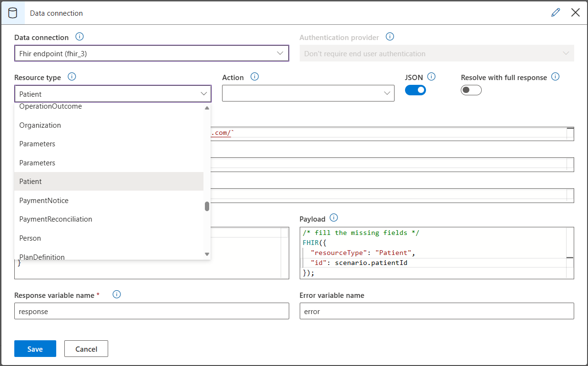Click the info icon beside Payload
This screenshot has width=588, height=366.
[334, 218]
